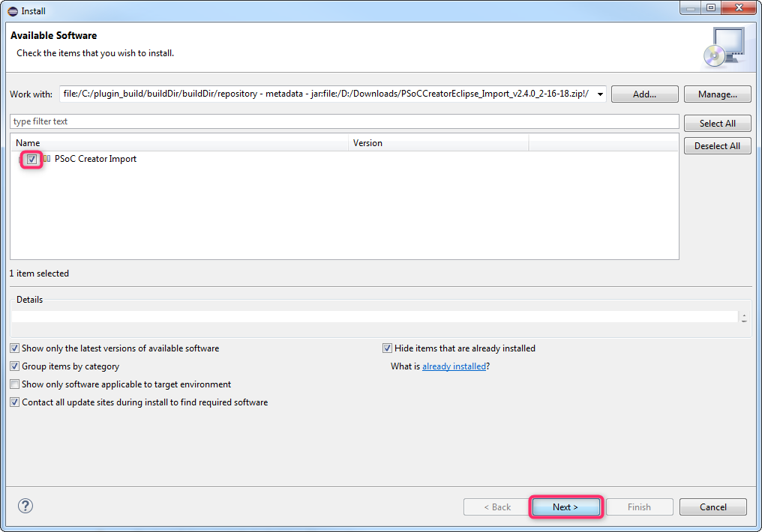The width and height of the screenshot is (762, 532).
Task: Click the type filter text field
Action: click(344, 121)
